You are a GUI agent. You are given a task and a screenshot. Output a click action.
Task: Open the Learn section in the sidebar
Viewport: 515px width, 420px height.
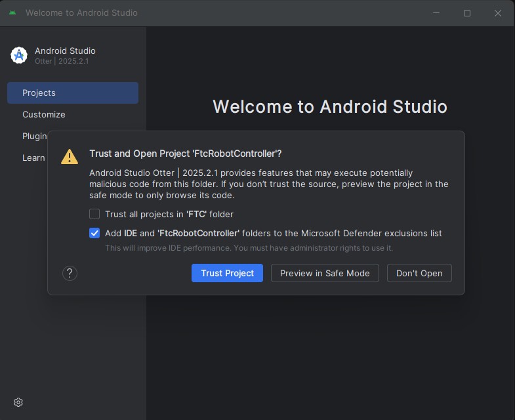[33, 157]
